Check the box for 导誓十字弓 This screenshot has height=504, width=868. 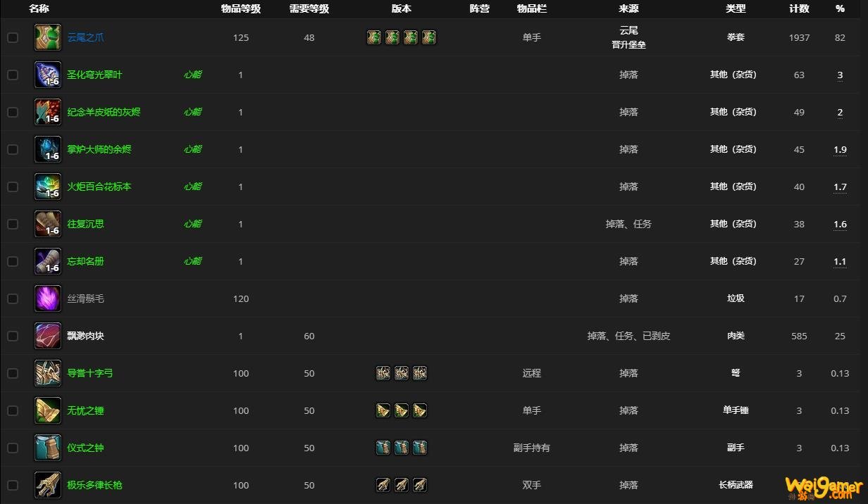[x=13, y=373]
